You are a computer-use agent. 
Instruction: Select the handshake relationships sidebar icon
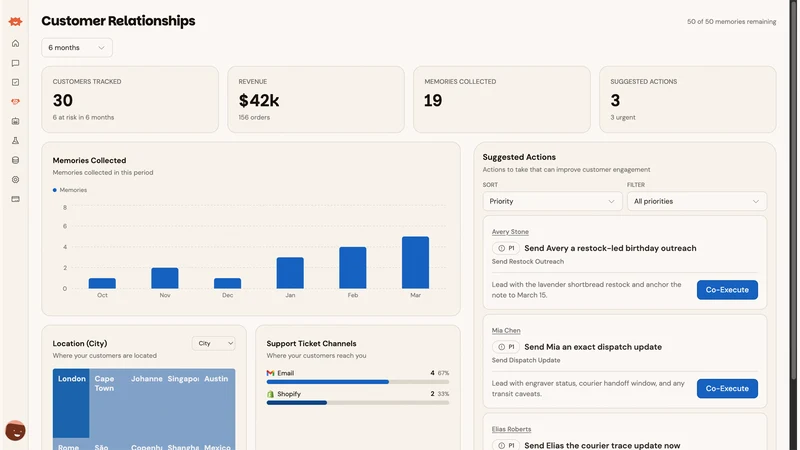coord(15,102)
